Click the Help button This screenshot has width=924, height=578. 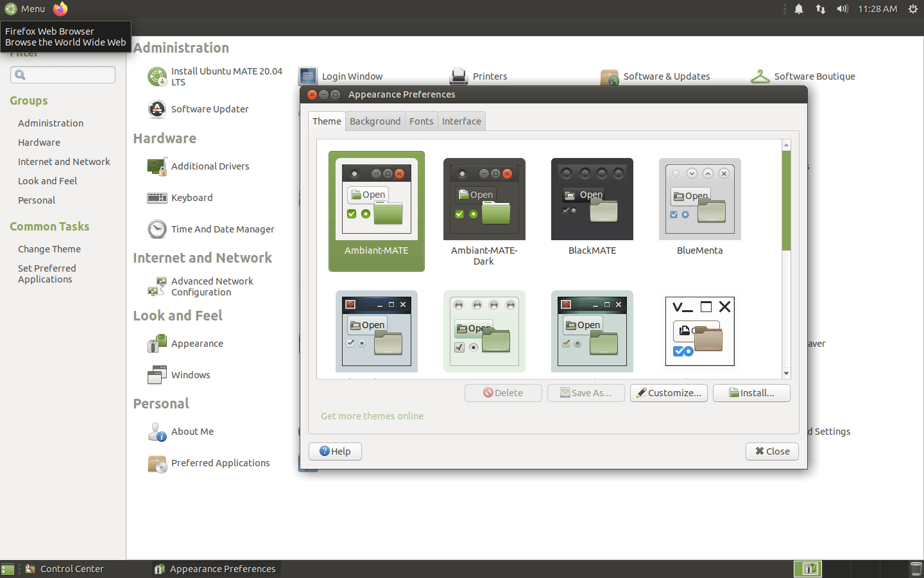click(335, 451)
